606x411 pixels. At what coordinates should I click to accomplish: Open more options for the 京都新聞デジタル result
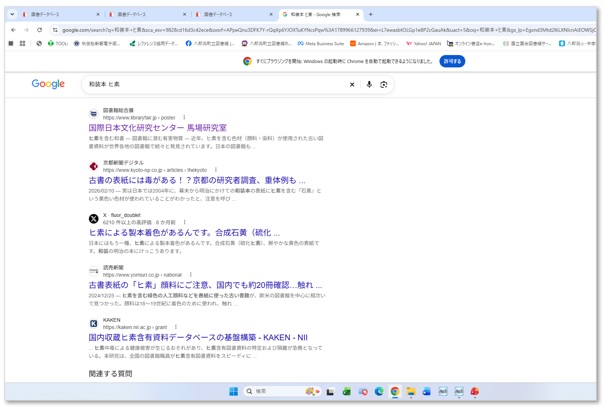tap(216, 170)
